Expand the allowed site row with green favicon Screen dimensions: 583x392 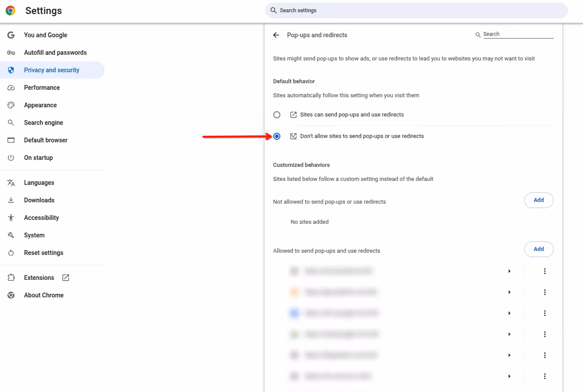(509, 334)
